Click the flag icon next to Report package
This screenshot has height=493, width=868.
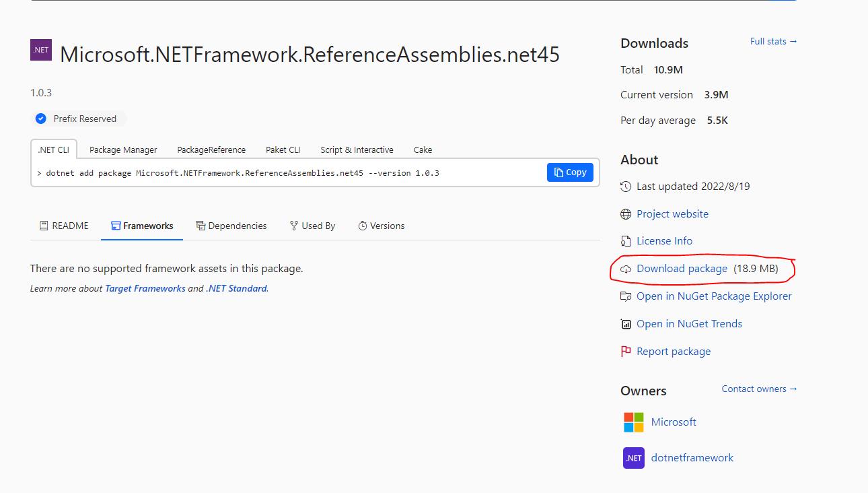[625, 351]
